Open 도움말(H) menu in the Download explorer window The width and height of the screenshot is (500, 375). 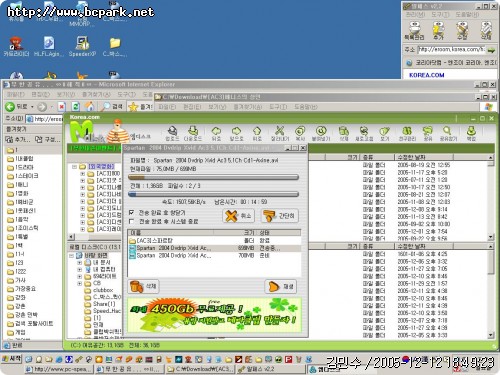(x=305, y=107)
